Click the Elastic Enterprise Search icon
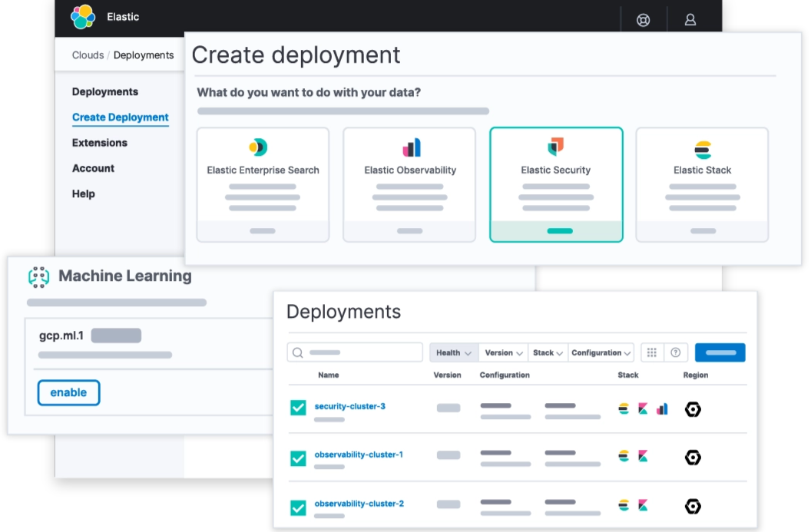Viewport: 811px width, 532px height. point(258,147)
